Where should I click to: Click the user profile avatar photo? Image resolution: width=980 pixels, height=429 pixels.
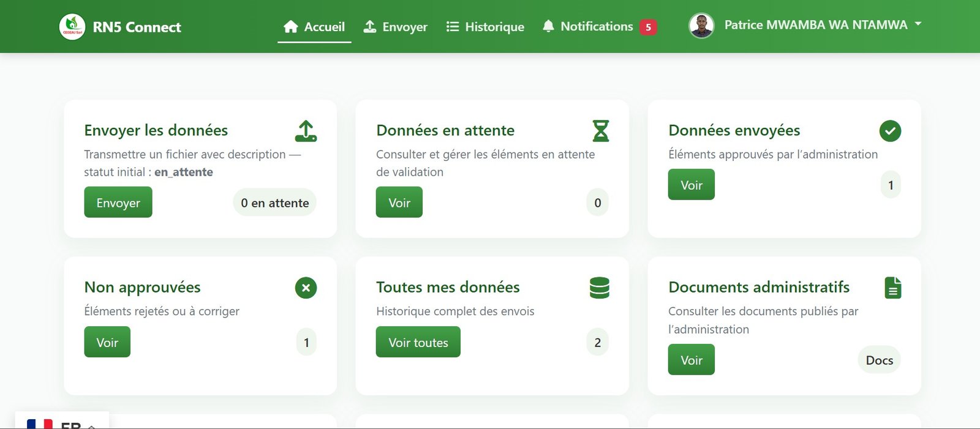tap(701, 26)
